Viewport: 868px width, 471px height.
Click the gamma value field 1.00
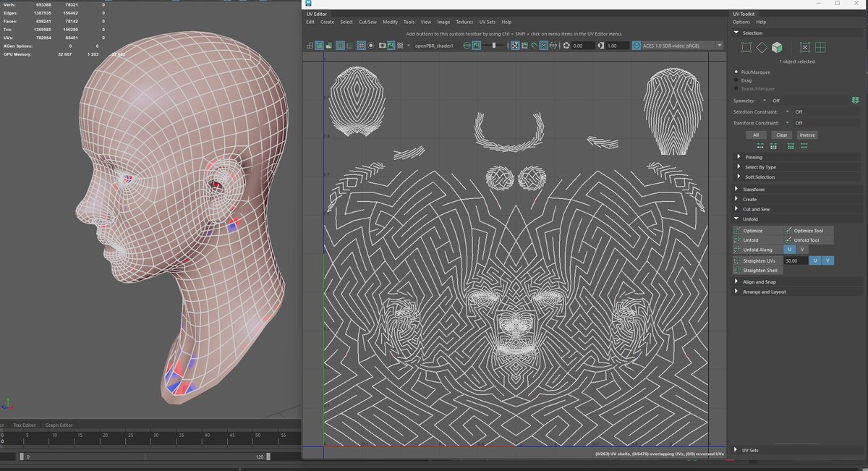(x=618, y=45)
